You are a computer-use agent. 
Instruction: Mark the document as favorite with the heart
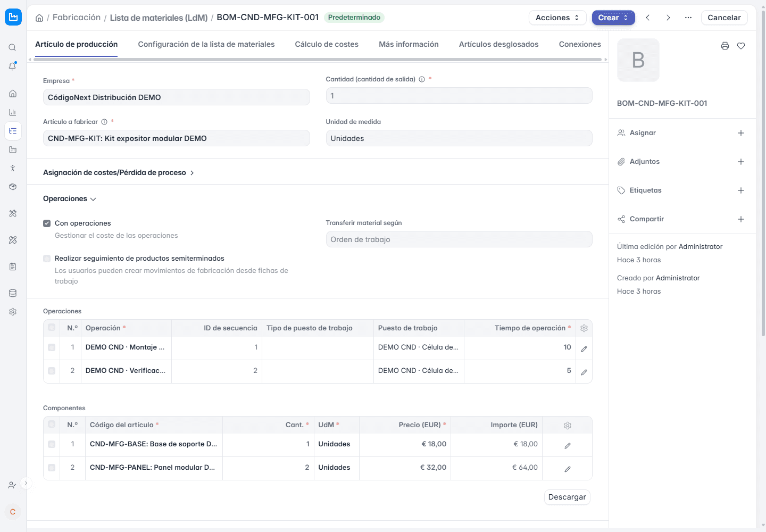pos(741,46)
